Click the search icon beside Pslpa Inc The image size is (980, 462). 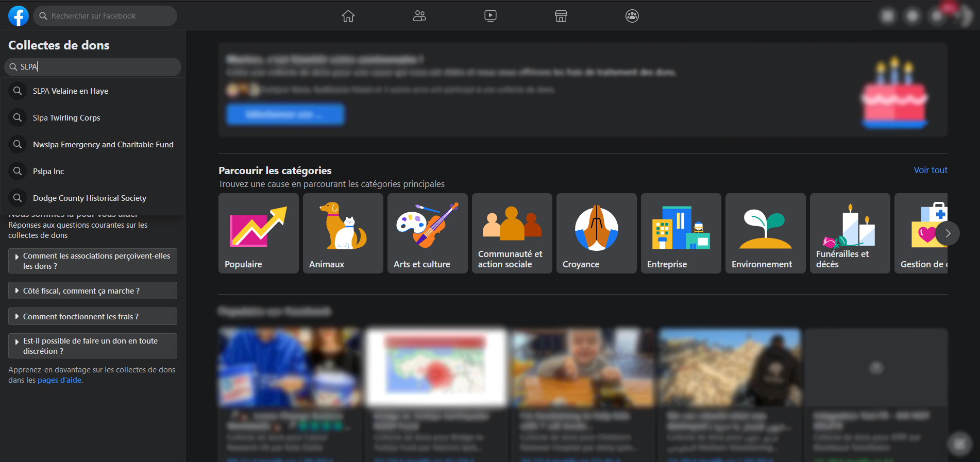pos(18,172)
